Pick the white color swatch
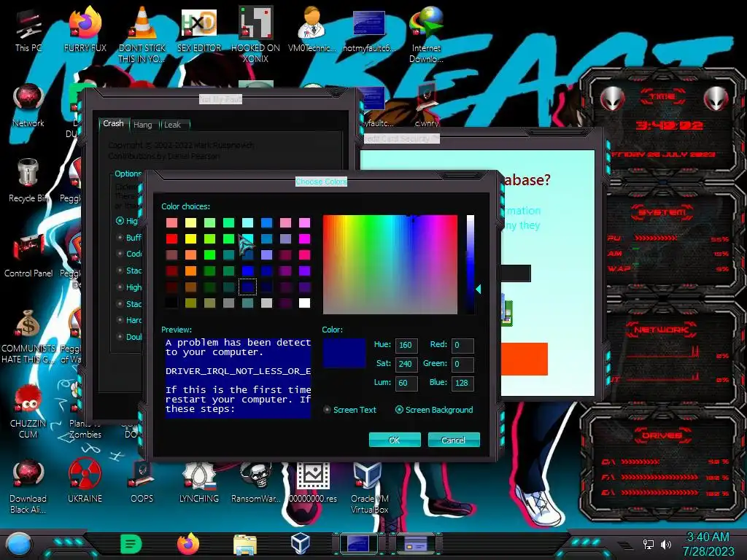 click(304, 303)
